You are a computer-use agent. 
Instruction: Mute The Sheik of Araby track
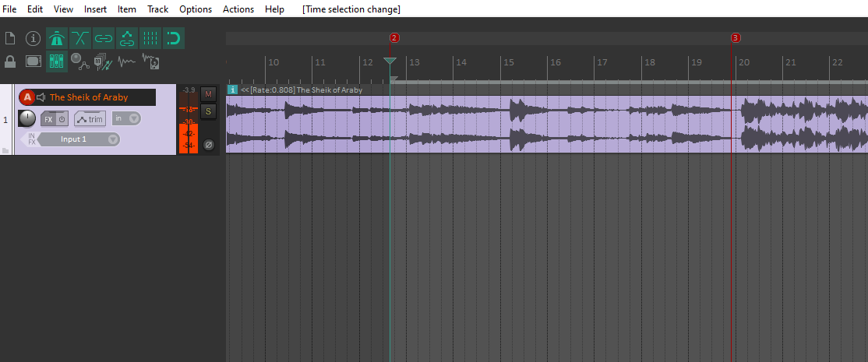(x=208, y=94)
